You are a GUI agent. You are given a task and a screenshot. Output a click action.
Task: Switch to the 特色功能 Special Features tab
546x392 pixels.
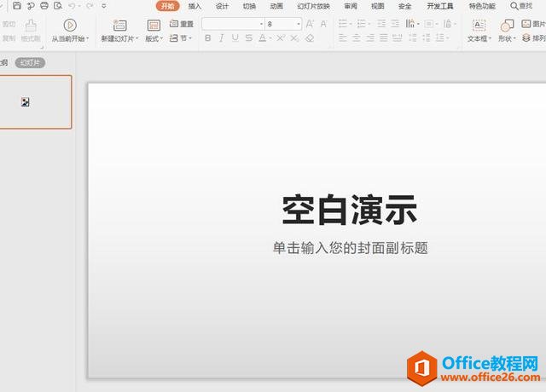click(x=482, y=6)
